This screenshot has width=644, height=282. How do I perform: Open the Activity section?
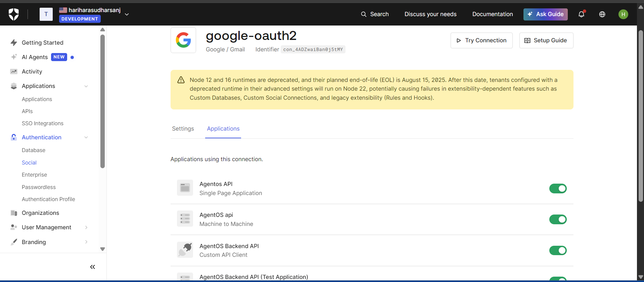32,72
